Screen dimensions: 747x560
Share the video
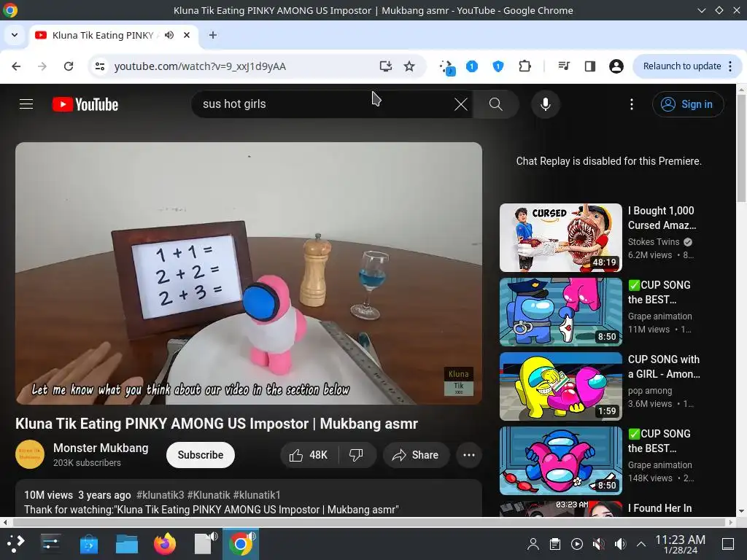pyautogui.click(x=415, y=455)
